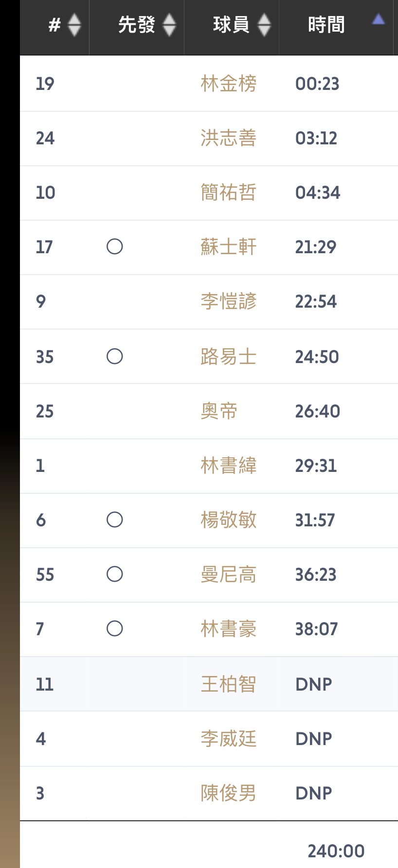Click the 240:00 total time cell
The height and width of the screenshot is (868, 398).
[x=336, y=851]
